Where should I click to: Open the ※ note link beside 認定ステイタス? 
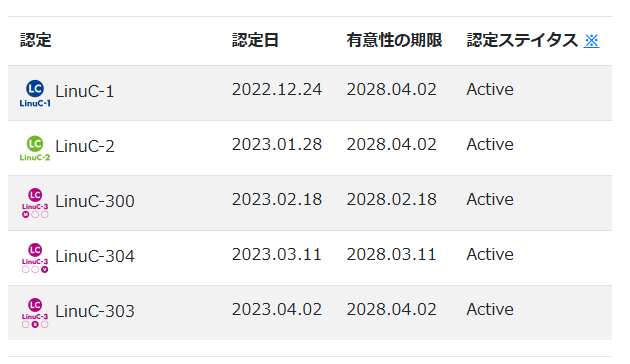pyautogui.click(x=591, y=41)
